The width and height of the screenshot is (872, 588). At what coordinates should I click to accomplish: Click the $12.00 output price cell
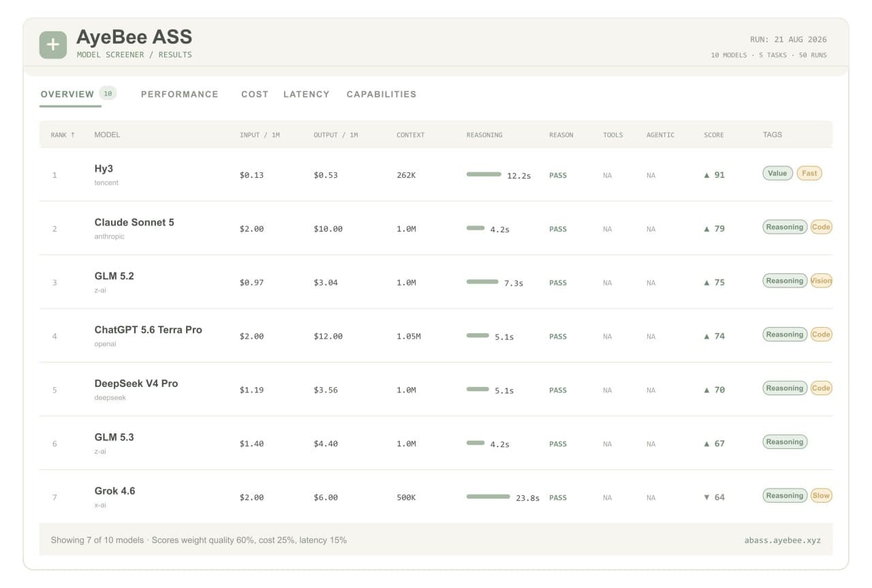click(x=328, y=337)
